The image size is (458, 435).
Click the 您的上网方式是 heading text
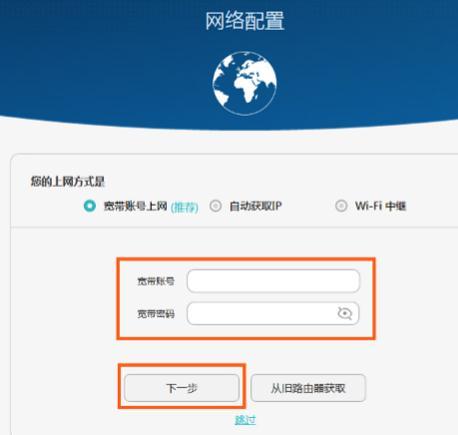tap(68, 182)
